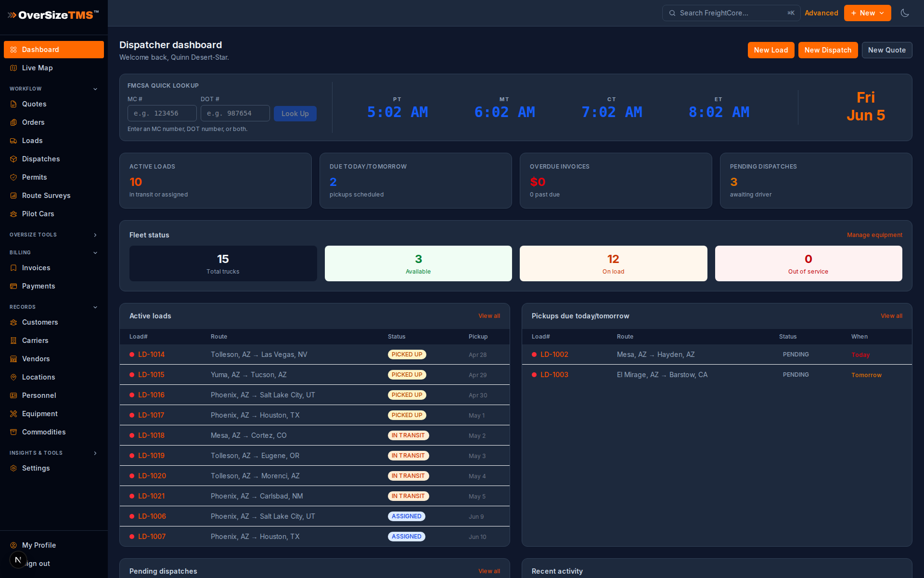Screen dimensions: 924x578
Task: Open load LD-1006 link
Action: [x=152, y=516]
